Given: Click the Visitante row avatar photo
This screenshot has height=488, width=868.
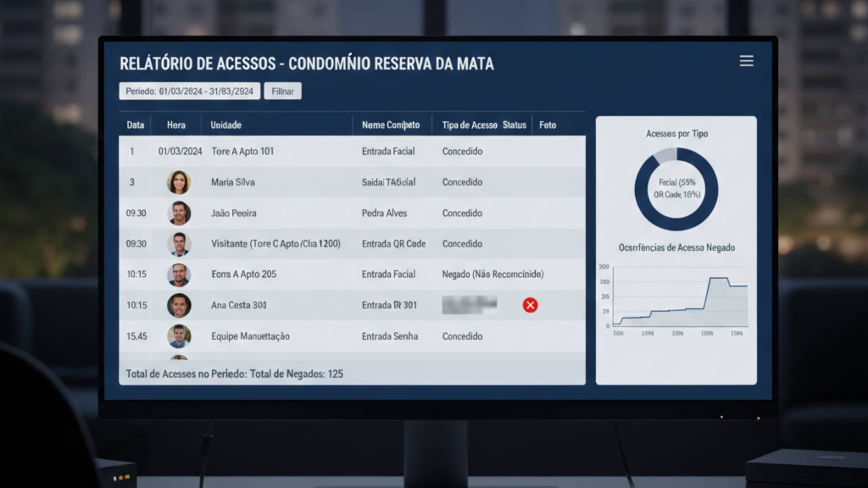Looking at the screenshot, I should tap(179, 244).
